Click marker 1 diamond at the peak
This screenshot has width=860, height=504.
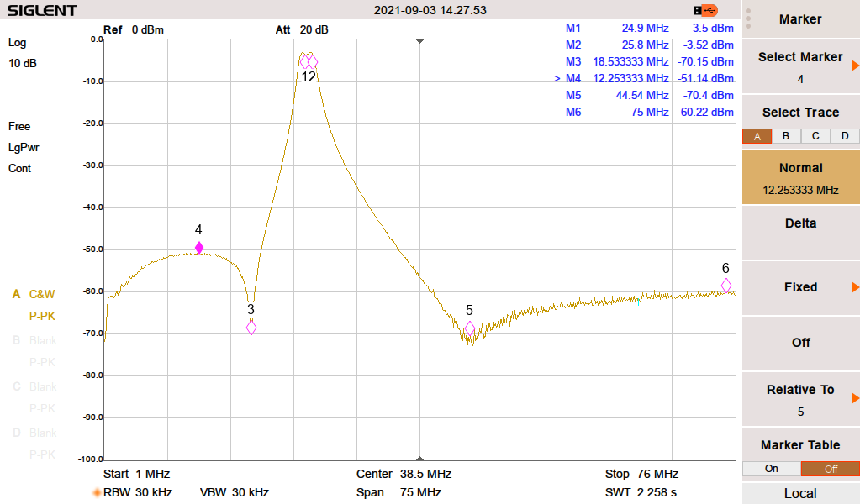click(x=305, y=62)
